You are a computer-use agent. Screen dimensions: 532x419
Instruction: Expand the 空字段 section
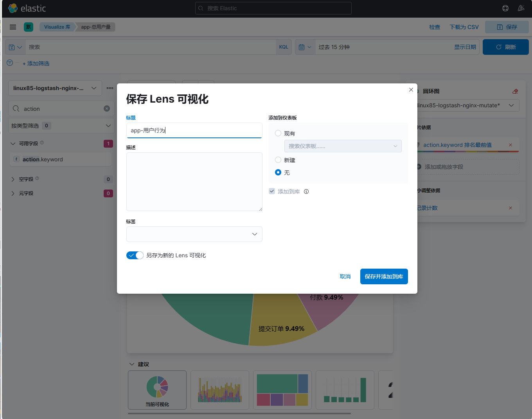(13, 179)
